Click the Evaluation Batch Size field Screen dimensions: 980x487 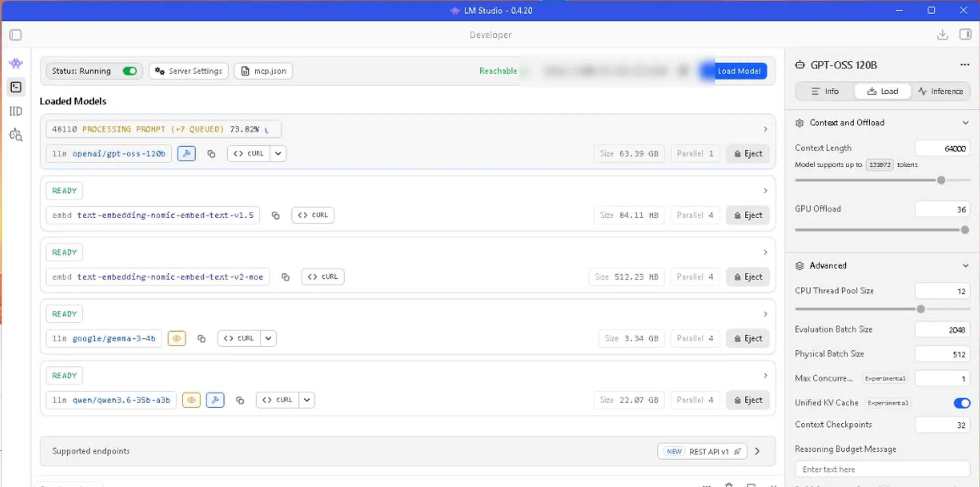[x=942, y=330]
